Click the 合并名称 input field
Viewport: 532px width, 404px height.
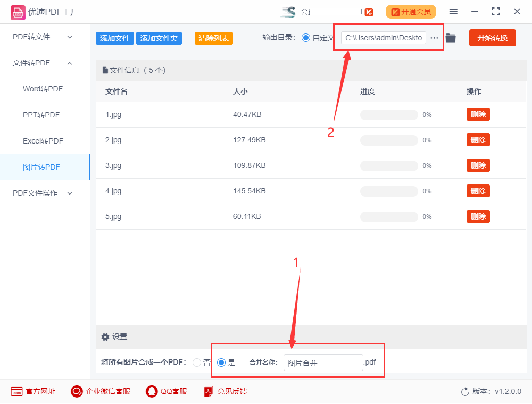coord(323,363)
